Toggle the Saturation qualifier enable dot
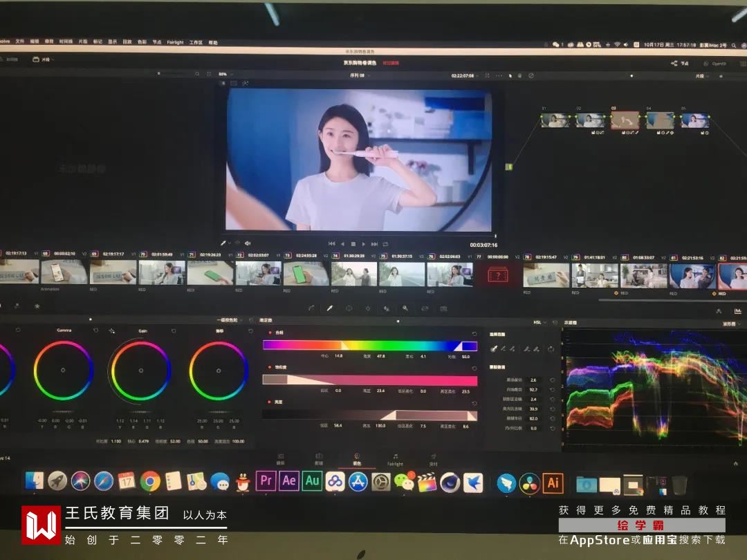Image resolution: width=747 pixels, height=560 pixels. click(x=270, y=367)
